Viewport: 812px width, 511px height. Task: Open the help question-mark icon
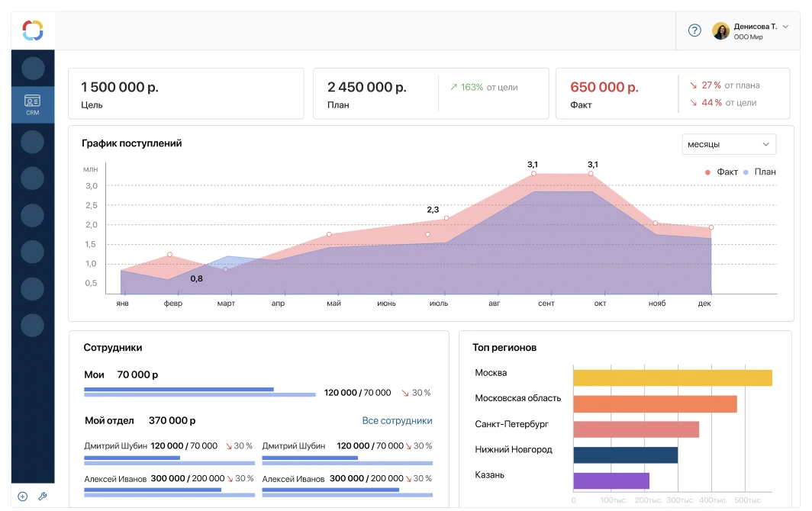click(x=693, y=31)
